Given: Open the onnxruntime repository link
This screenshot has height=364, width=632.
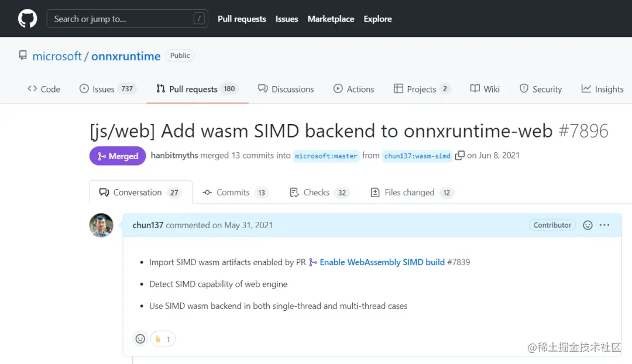Looking at the screenshot, I should (126, 56).
